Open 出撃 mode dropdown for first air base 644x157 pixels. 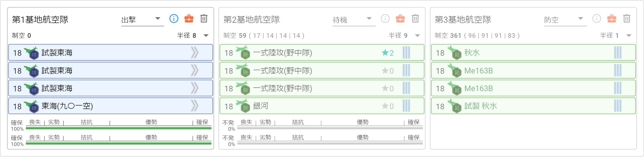(x=142, y=20)
